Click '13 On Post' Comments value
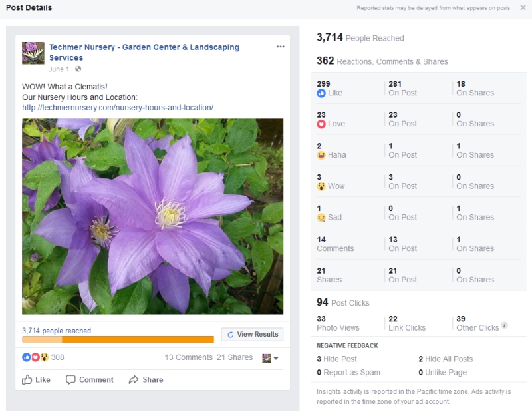The width and height of the screenshot is (532, 416). (x=402, y=244)
